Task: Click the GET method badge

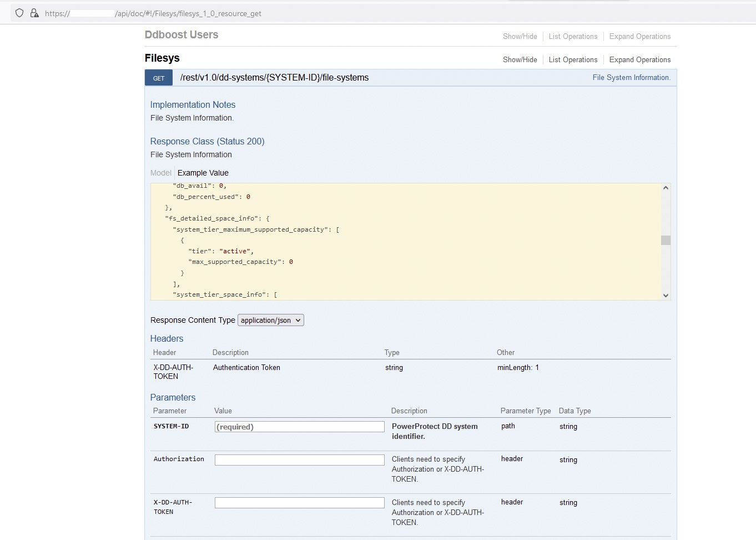Action: [x=159, y=78]
